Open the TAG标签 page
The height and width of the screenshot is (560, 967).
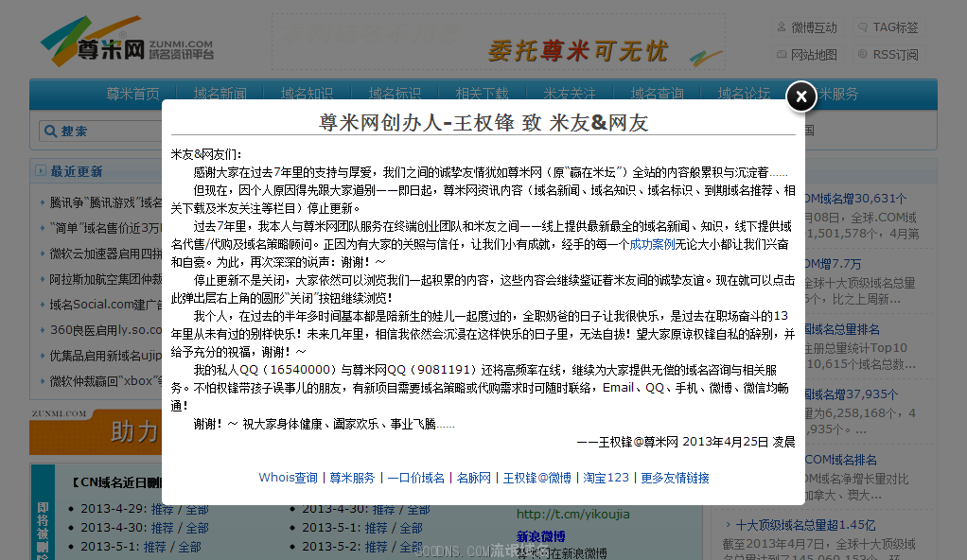(x=890, y=27)
